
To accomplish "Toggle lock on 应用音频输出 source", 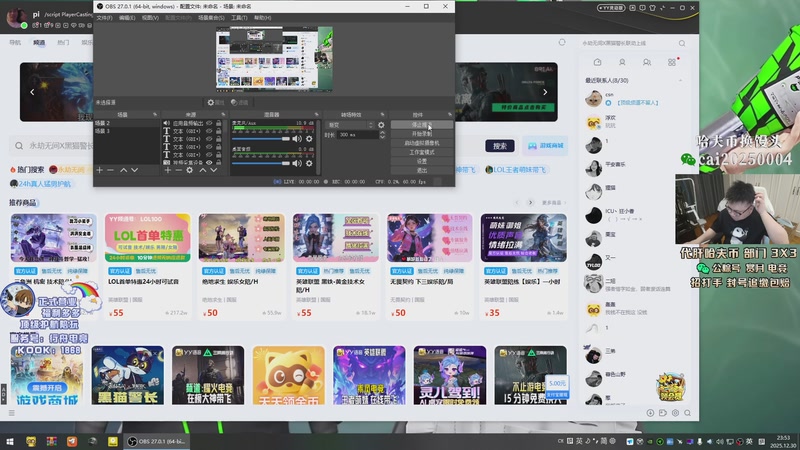I will point(219,123).
